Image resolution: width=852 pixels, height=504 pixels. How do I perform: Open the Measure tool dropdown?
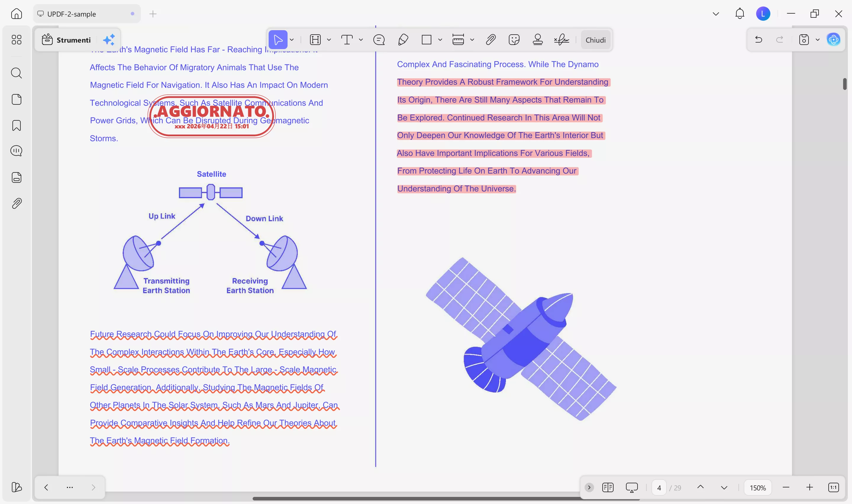click(473, 40)
